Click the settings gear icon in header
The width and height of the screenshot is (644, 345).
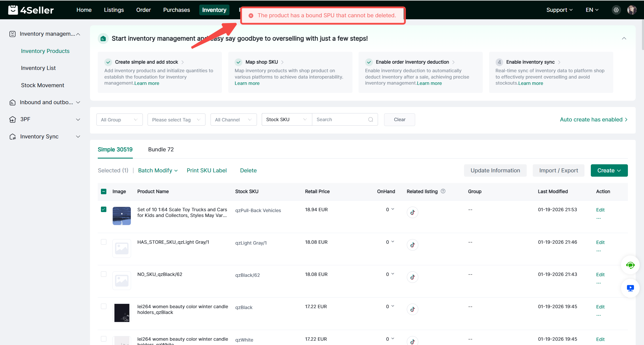click(616, 10)
